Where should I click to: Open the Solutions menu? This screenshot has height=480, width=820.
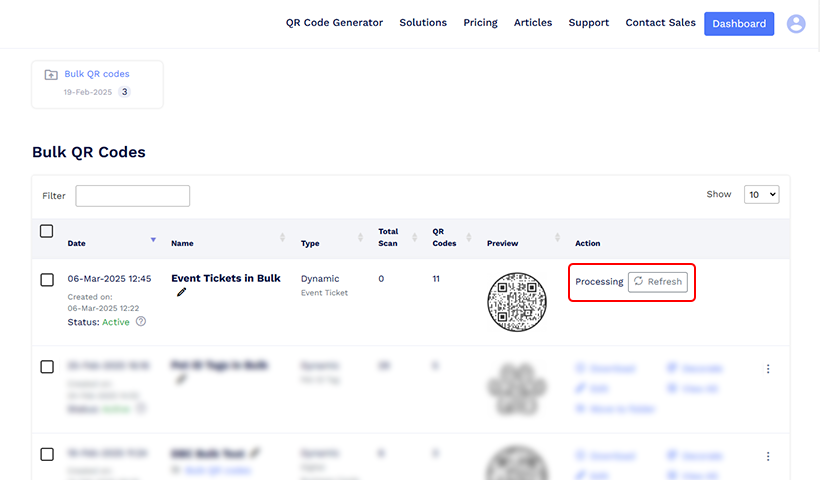[x=423, y=22]
